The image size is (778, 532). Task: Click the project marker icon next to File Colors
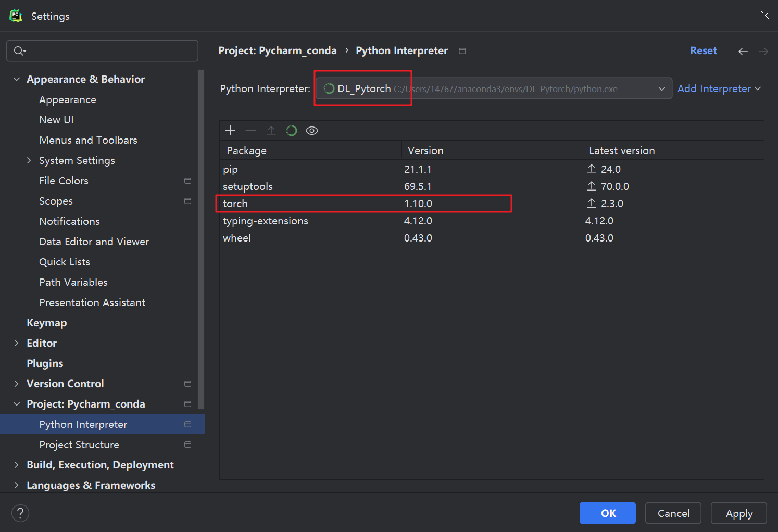tap(187, 181)
